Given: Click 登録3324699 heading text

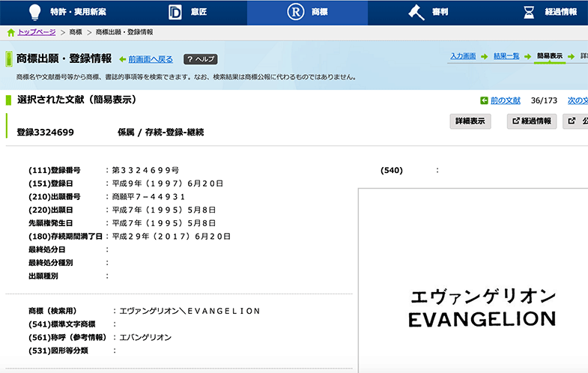Looking at the screenshot, I should pyautogui.click(x=46, y=133).
